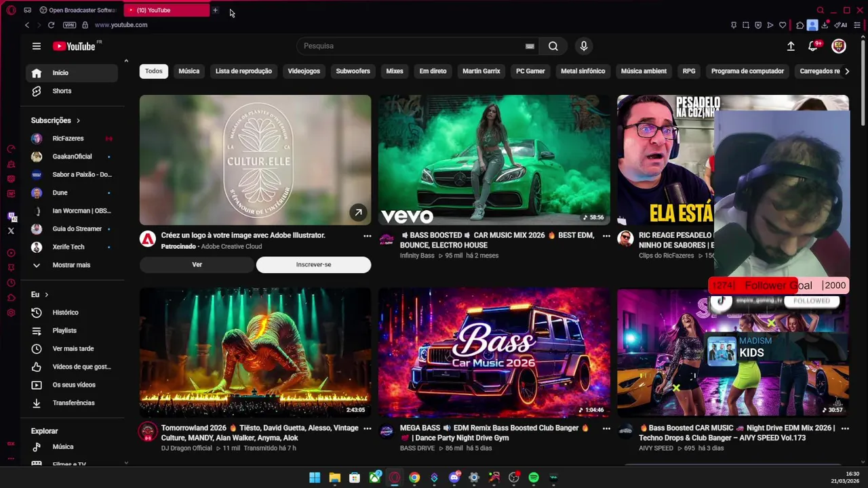This screenshot has height=488, width=868.
Task: Open the VPN badge in address bar
Action: 69,25
